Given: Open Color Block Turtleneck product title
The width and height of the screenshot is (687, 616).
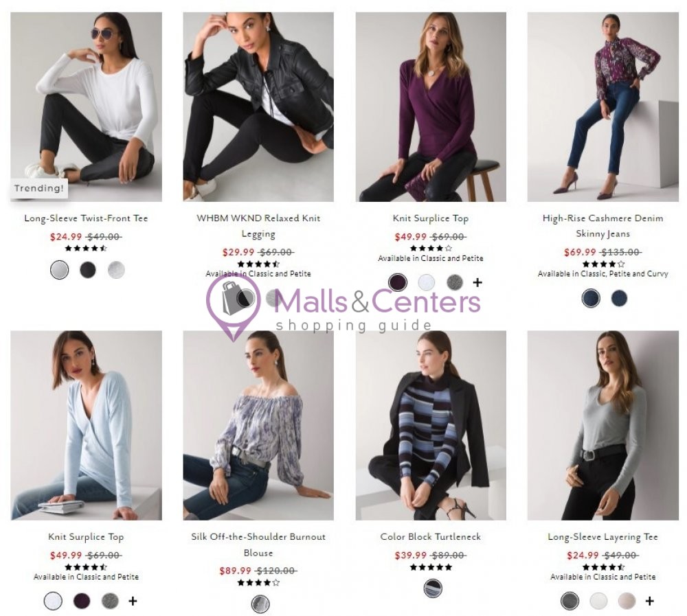Looking at the screenshot, I should point(431,537).
